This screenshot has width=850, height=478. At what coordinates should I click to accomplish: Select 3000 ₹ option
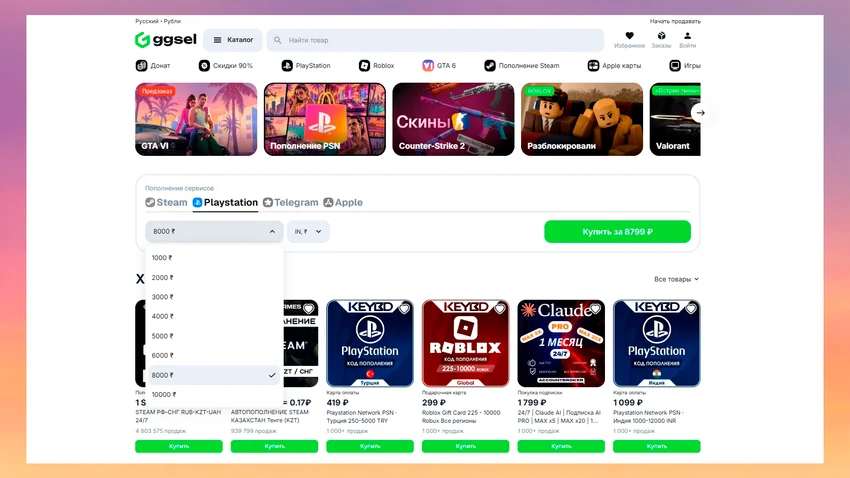214,297
